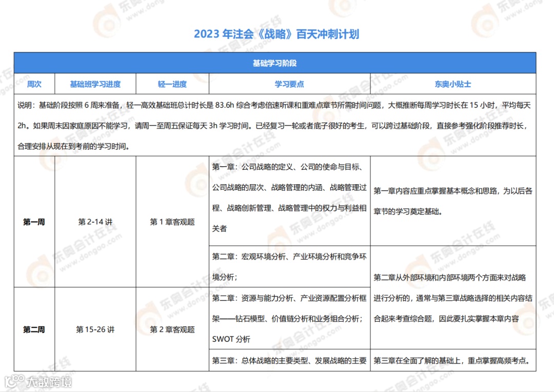Click the 第一章：公司战略的定义 study points cell
554x392 pixels.
tap(289, 201)
